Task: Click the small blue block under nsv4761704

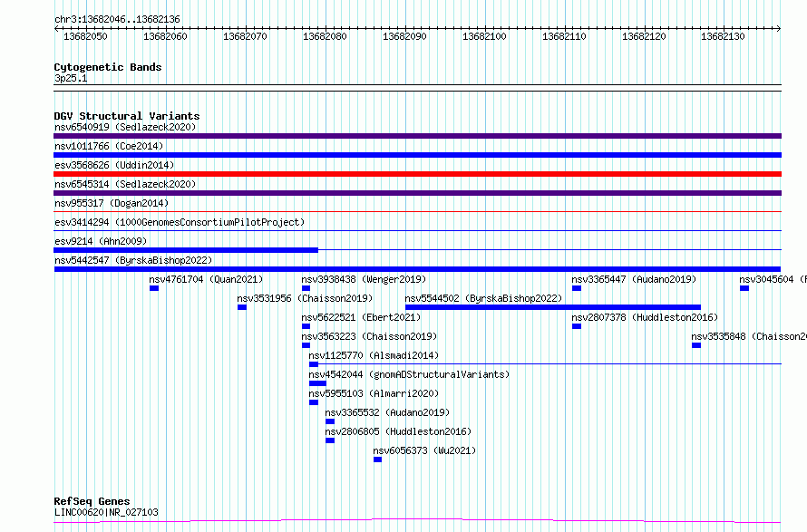Action: [x=154, y=288]
